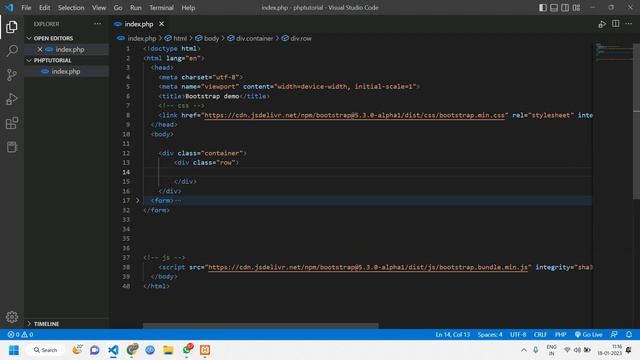Open the body breadcrumb dropdown
This screenshot has width=640, height=360.
coord(207,38)
